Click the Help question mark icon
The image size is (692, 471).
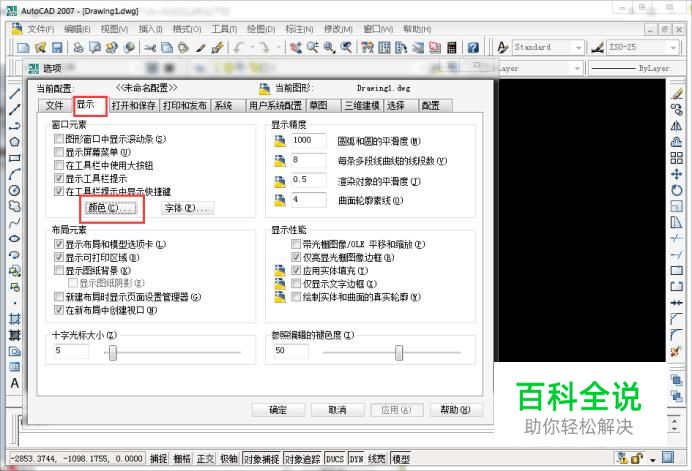point(473,47)
